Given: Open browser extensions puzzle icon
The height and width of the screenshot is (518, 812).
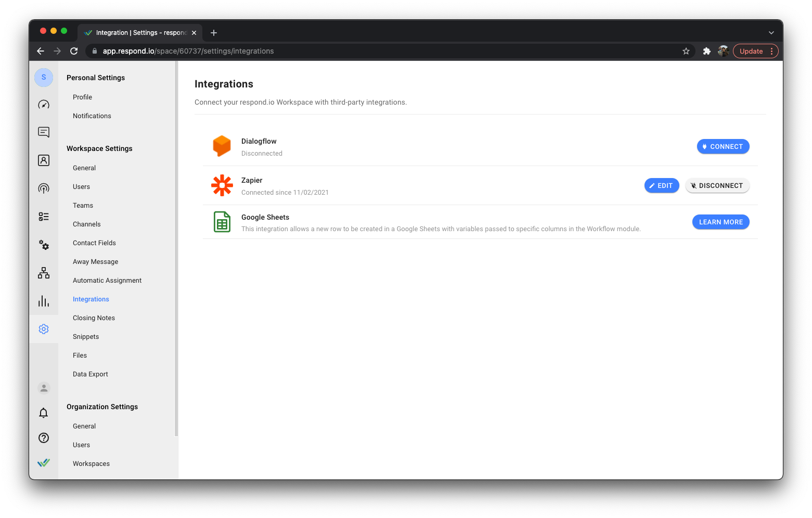Looking at the screenshot, I should pos(706,51).
